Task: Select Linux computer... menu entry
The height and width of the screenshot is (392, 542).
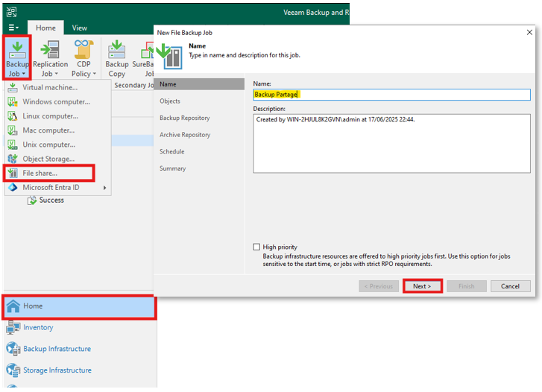Action: [50, 116]
